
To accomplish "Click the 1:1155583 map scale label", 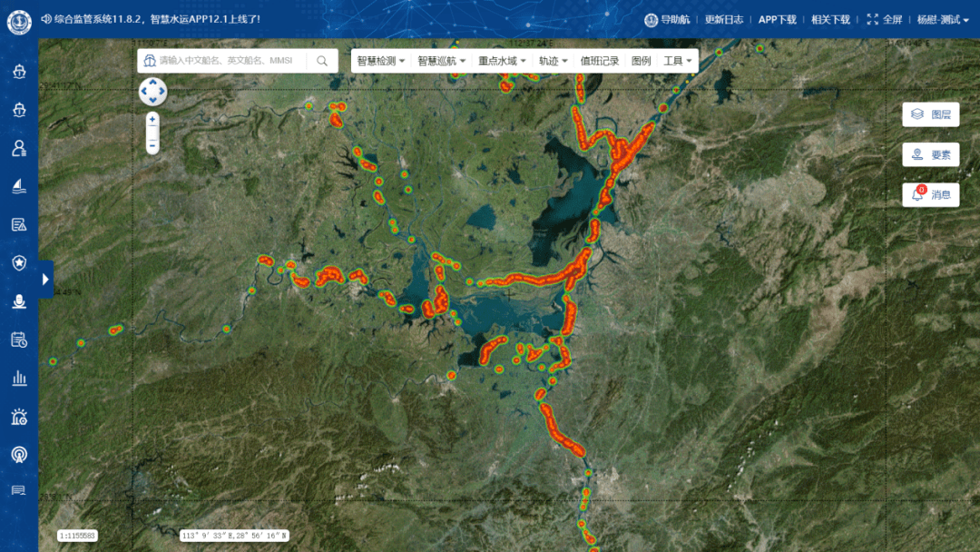I will 77,536.
